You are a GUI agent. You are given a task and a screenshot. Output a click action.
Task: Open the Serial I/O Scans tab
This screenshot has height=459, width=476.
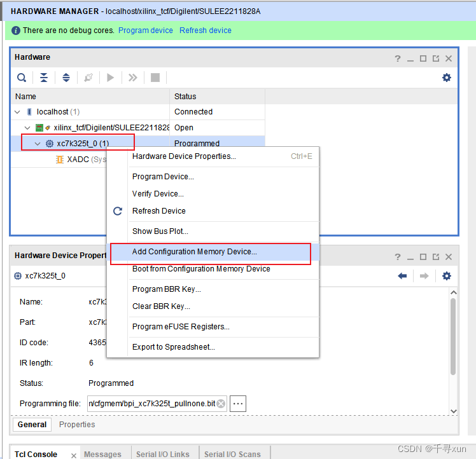(232, 454)
